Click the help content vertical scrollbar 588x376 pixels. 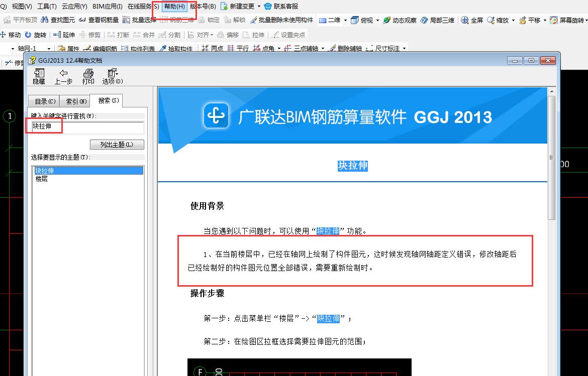point(551,157)
